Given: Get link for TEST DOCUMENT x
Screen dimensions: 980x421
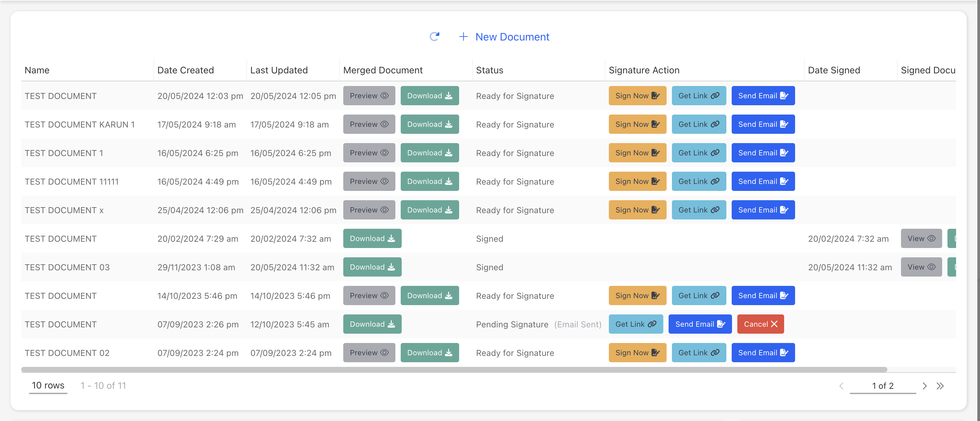Looking at the screenshot, I should [x=698, y=210].
